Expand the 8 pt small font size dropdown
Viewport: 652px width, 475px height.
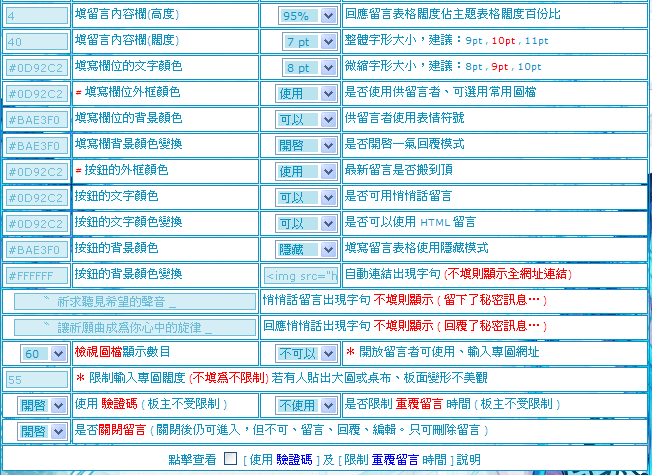coord(309,67)
